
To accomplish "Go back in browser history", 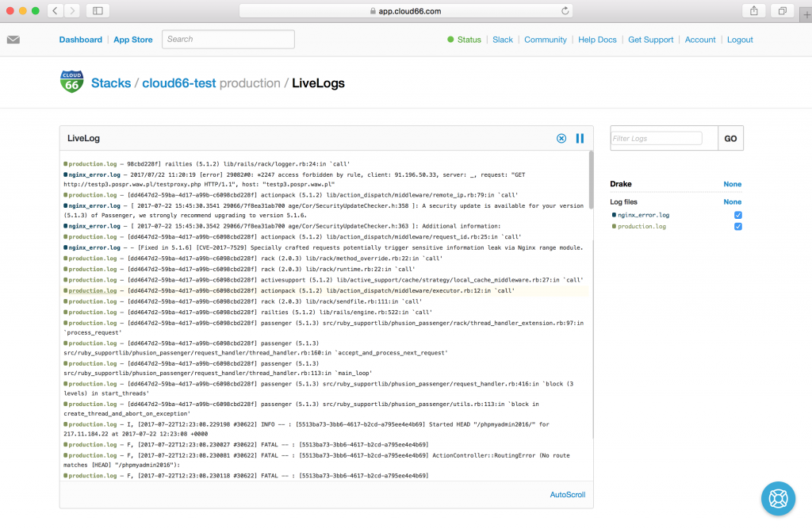I will 55,10.
